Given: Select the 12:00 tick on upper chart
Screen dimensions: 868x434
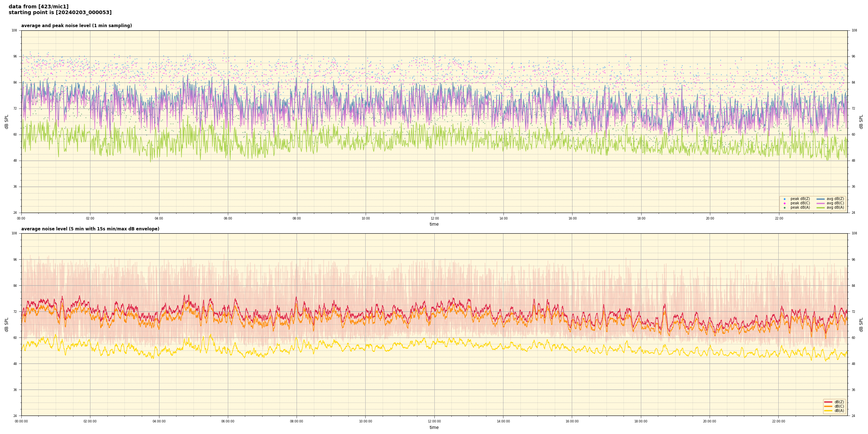Looking at the screenshot, I should (434, 218).
